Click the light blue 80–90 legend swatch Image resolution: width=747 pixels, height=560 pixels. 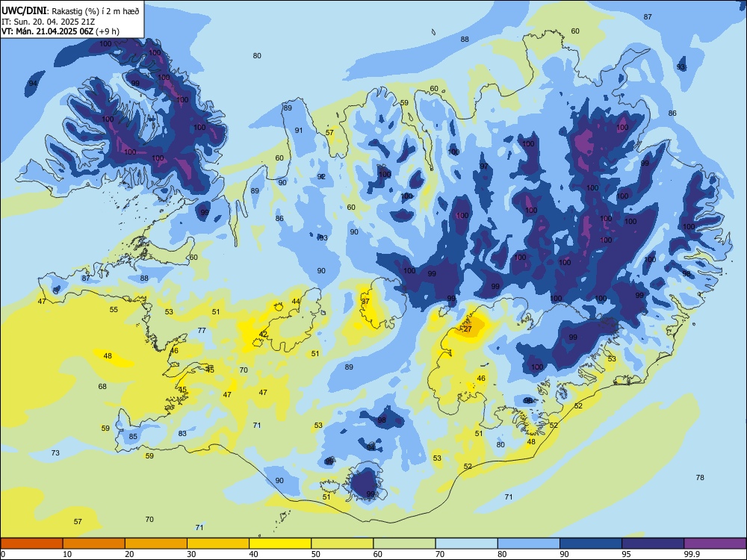pos(529,544)
